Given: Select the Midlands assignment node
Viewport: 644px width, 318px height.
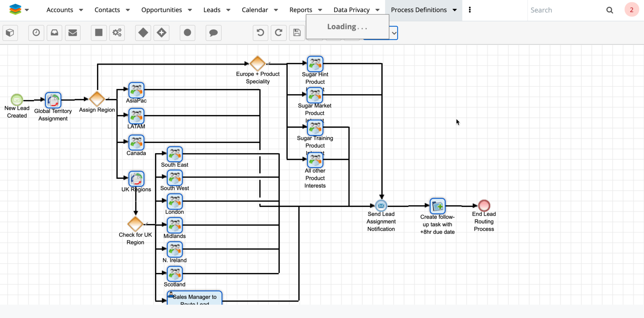Looking at the screenshot, I should click(x=175, y=226).
